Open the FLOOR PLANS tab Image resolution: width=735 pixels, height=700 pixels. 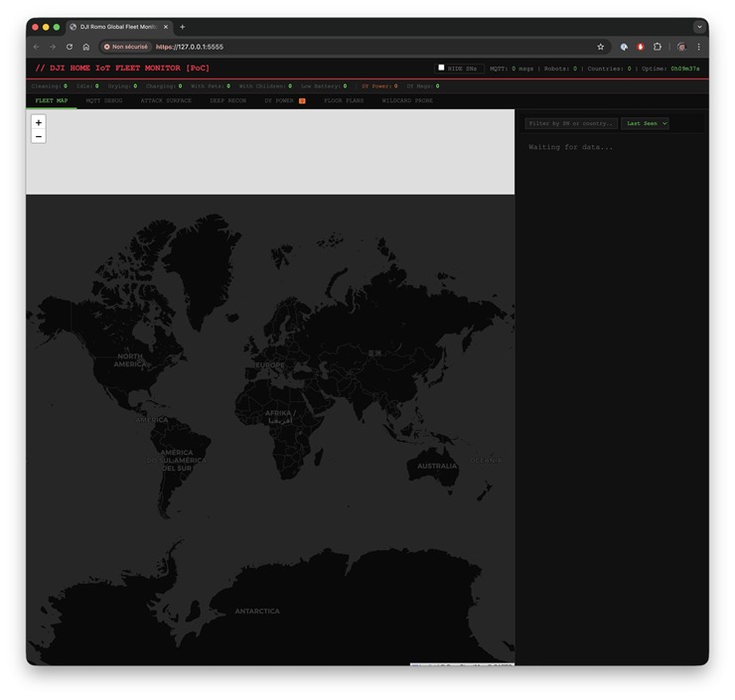pyautogui.click(x=344, y=101)
